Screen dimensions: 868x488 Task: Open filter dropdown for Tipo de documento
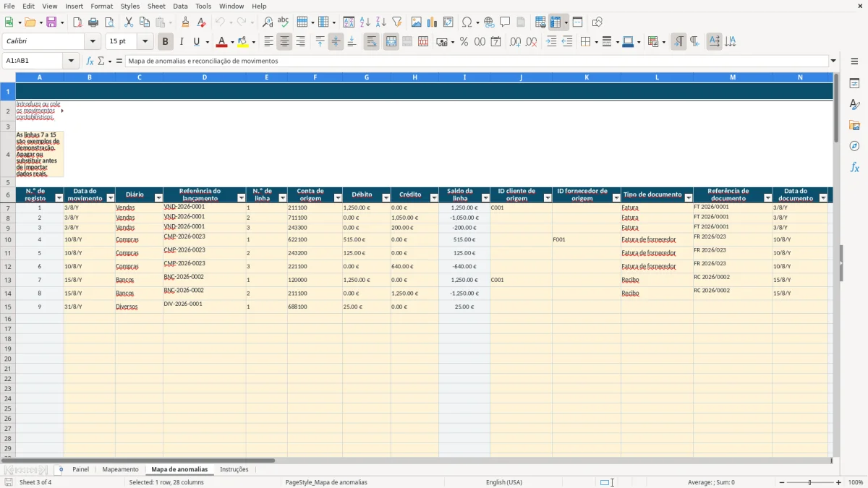689,198
